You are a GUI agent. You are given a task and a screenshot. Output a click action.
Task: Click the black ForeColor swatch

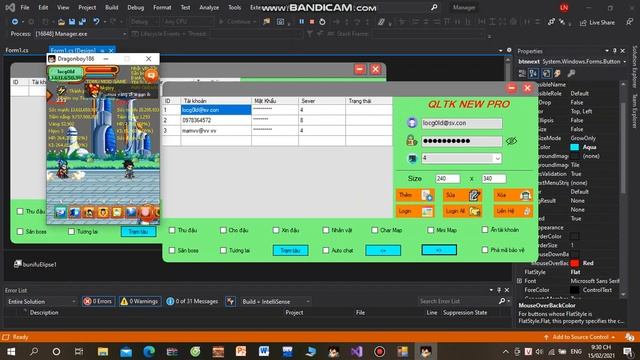pyautogui.click(x=574, y=290)
